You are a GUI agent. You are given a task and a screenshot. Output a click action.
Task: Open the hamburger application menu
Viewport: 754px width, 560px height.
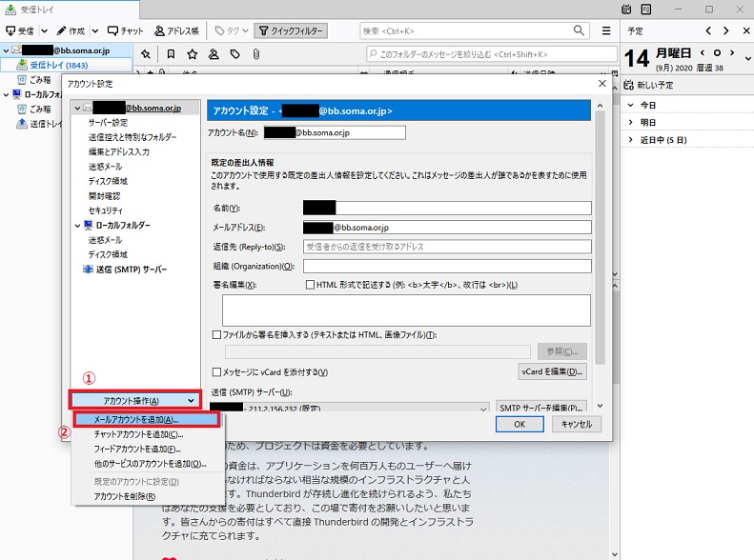click(606, 31)
